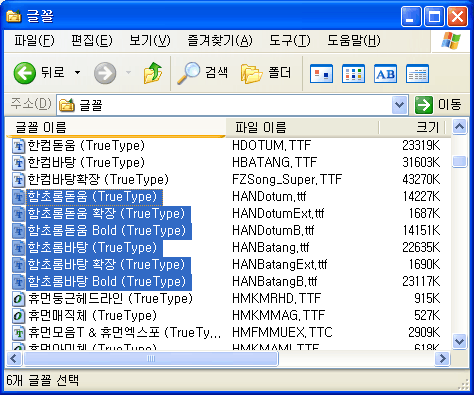Click the horizontal scrollbar right arrow

[443, 359]
